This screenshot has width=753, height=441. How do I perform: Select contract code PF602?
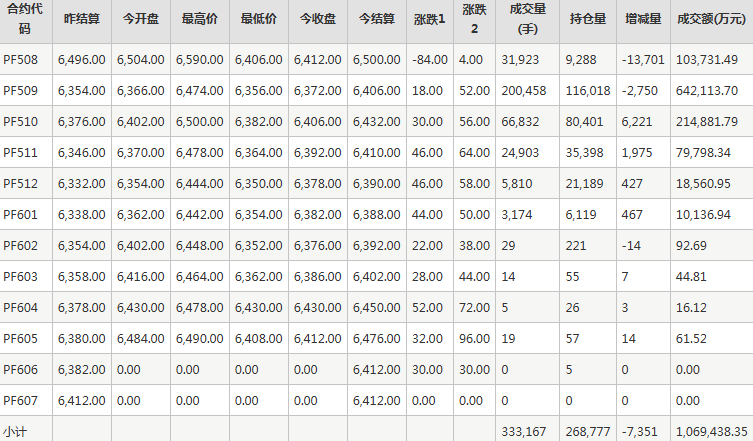pos(20,245)
